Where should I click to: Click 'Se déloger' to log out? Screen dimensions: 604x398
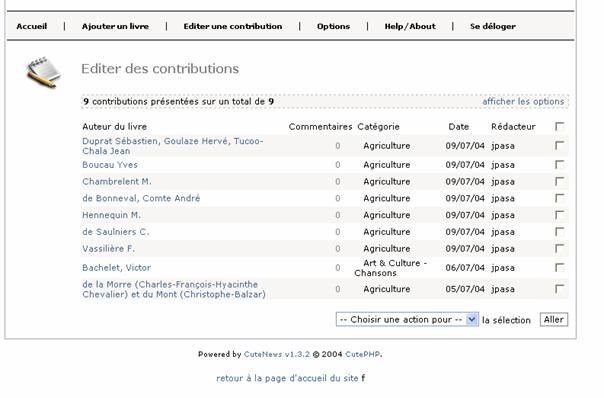[493, 26]
